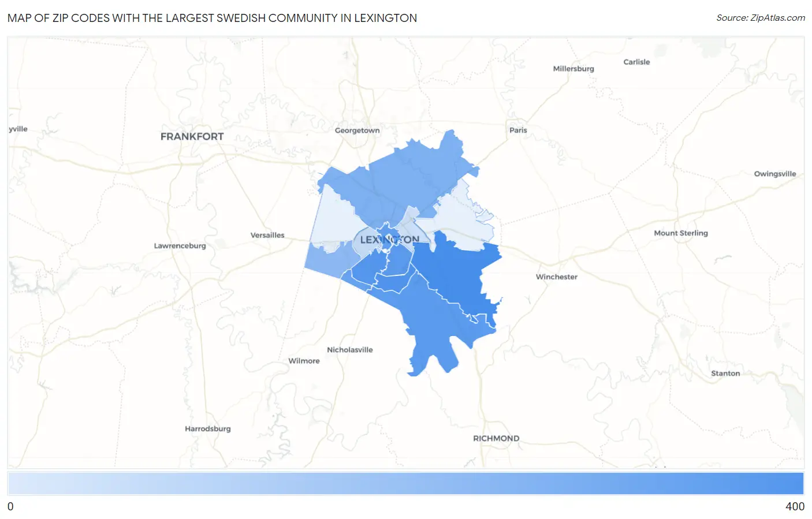Select the Wilmore map label

click(304, 361)
